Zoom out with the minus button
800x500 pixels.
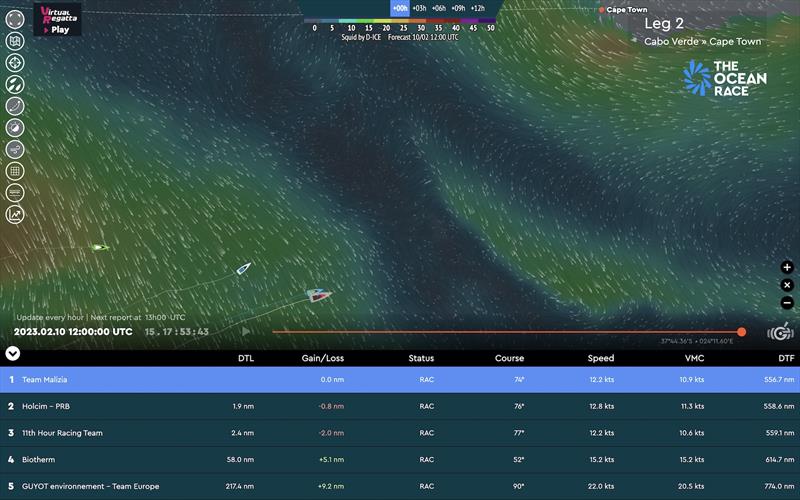coord(787,303)
